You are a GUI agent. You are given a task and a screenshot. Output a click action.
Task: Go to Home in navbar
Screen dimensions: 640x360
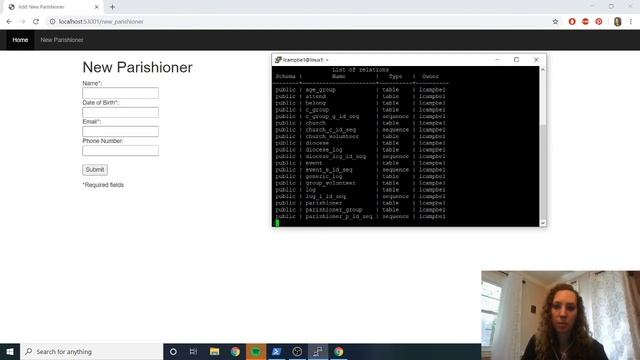pos(20,40)
